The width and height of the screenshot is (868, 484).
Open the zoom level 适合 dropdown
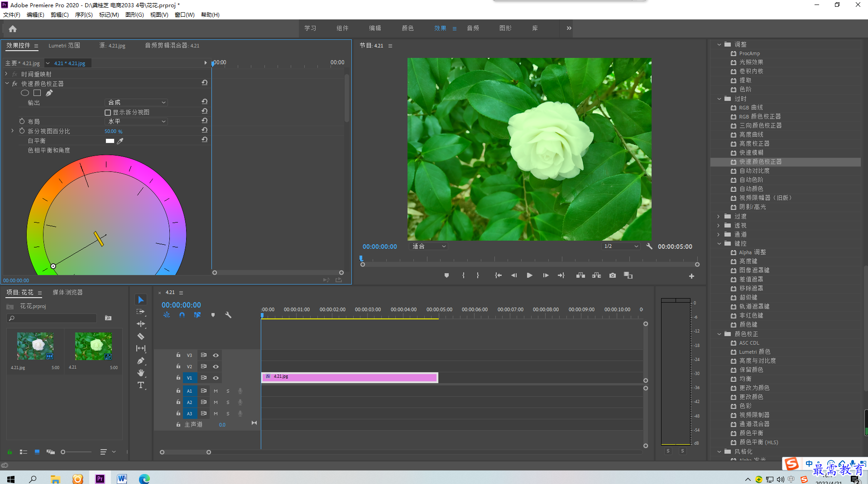(x=429, y=247)
